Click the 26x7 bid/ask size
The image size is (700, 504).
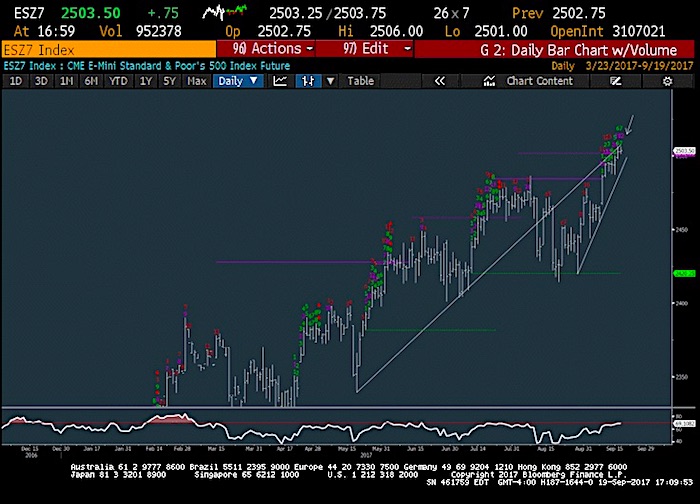(451, 13)
